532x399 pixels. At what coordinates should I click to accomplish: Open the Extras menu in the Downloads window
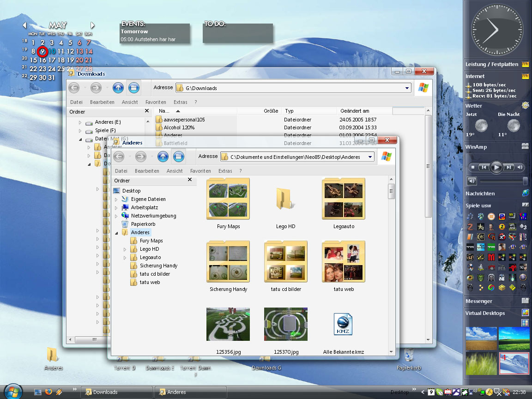coord(180,102)
